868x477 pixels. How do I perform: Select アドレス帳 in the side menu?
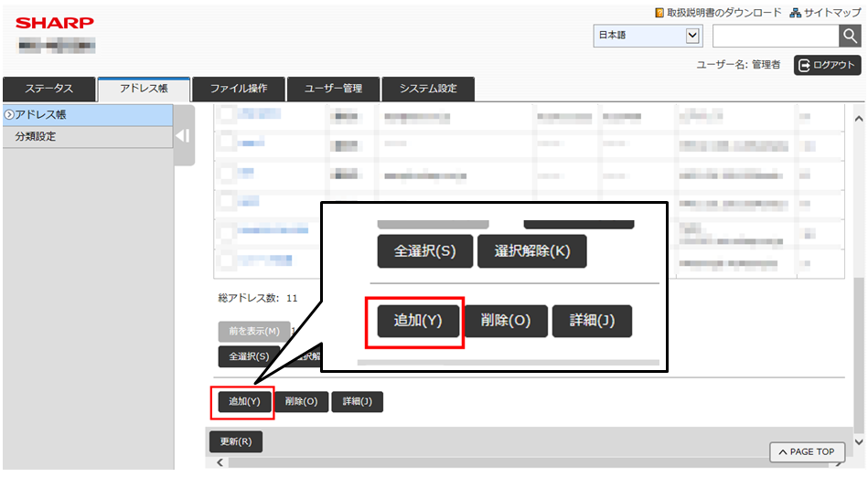[88, 114]
